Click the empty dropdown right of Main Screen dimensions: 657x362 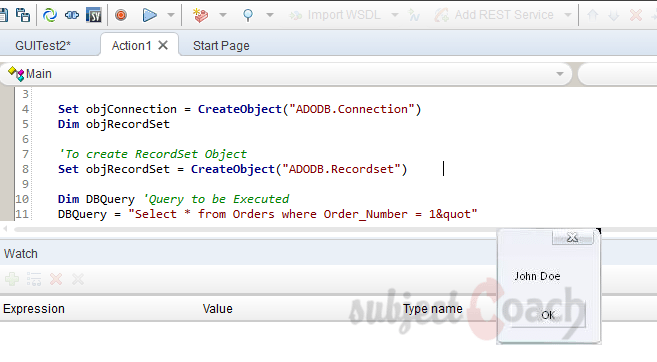[617, 74]
